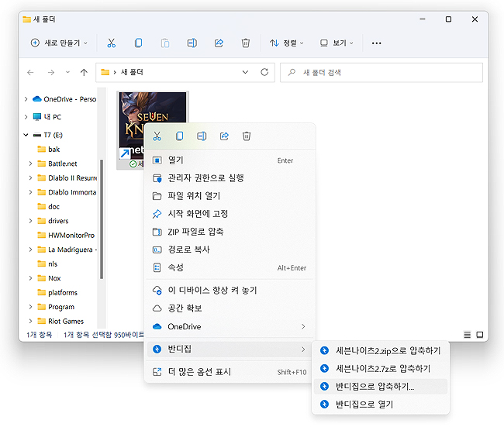Choose 이 디바이스 항상 켜 놓기
504x427 pixels.
tap(230, 291)
